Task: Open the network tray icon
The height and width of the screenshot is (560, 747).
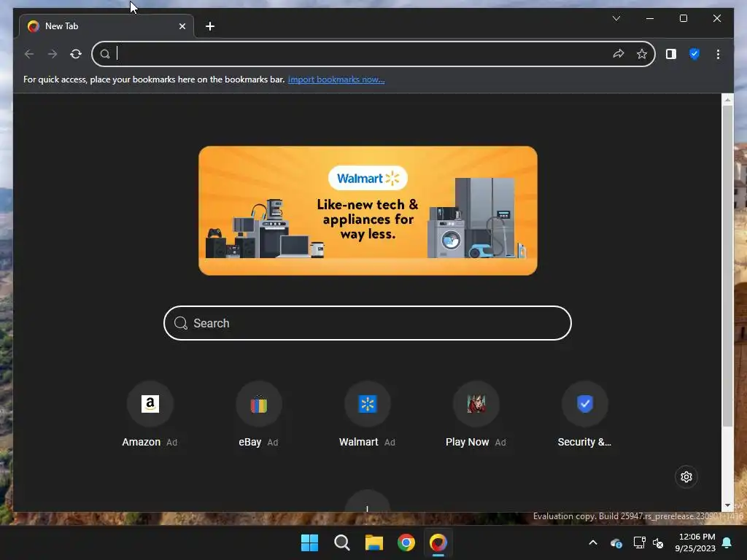Action: [639, 542]
